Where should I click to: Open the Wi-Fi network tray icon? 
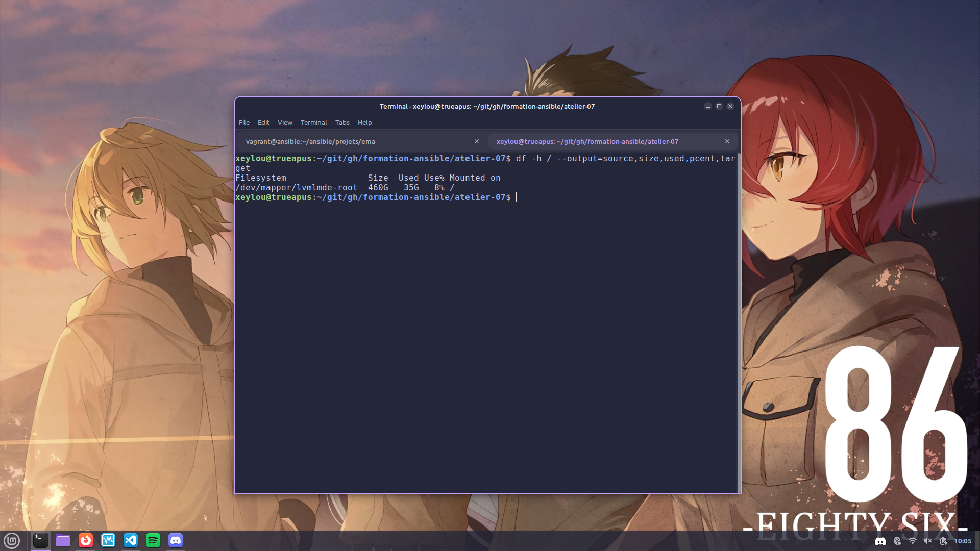click(x=913, y=541)
